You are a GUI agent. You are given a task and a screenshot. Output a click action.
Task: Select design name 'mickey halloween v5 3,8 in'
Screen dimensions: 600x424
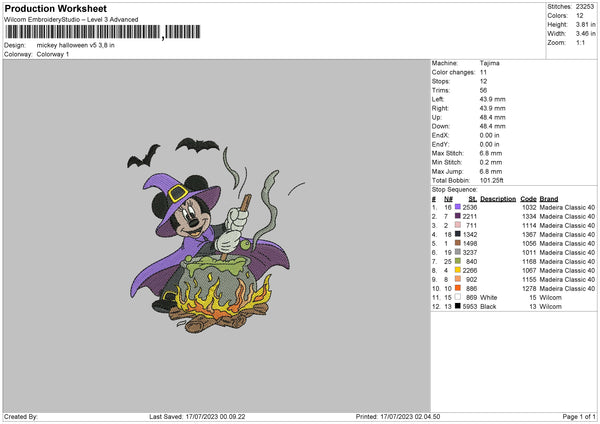coord(75,45)
